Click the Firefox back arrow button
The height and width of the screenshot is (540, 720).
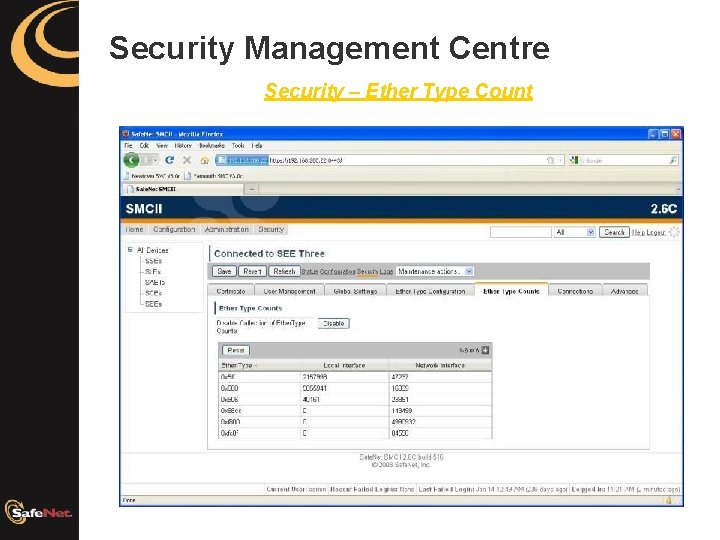tap(132, 160)
